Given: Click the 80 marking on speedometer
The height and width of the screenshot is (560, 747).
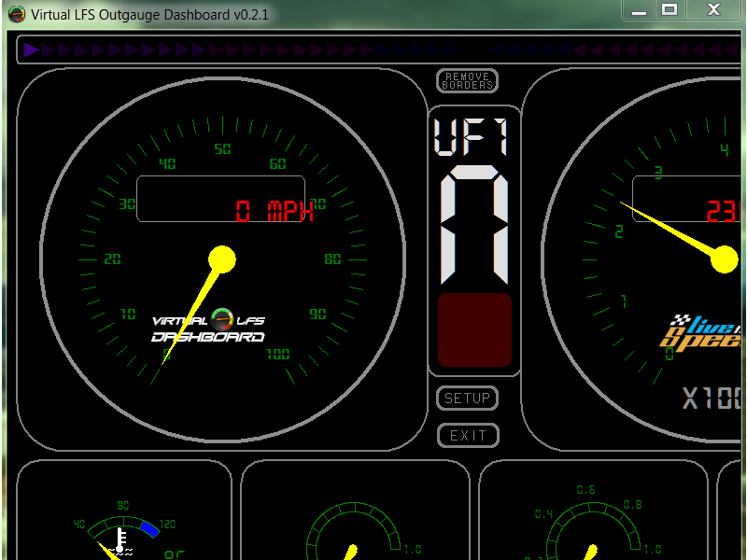Looking at the screenshot, I should coord(332,259).
